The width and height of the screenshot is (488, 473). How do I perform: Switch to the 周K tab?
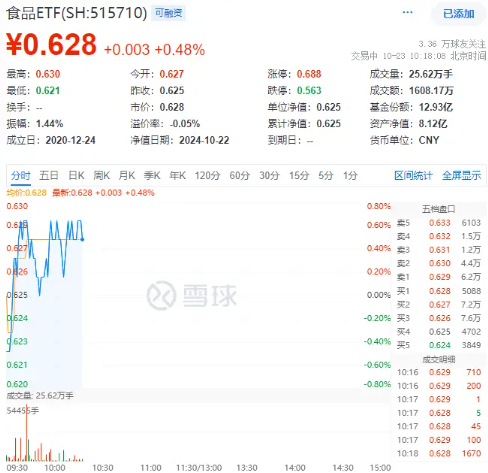101,175
